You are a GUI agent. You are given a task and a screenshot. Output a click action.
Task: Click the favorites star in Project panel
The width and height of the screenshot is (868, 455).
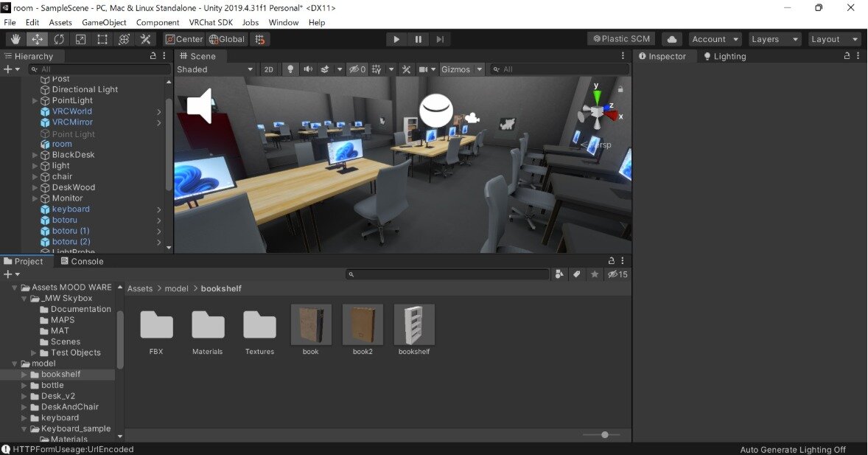coord(595,274)
